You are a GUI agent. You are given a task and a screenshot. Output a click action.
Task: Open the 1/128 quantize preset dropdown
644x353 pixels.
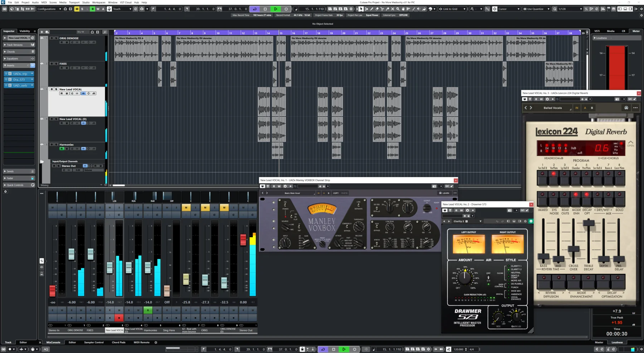tap(570, 9)
